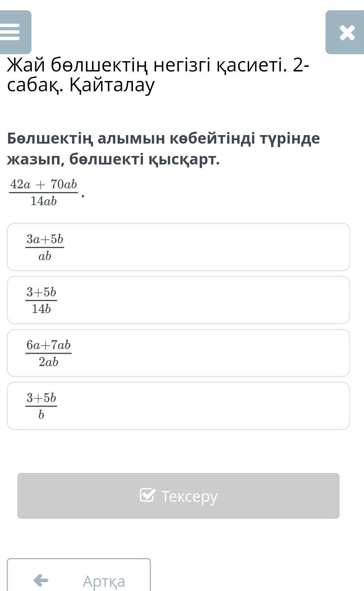364x591 pixels.
Task: Click the lesson title heading
Action: pos(158,75)
